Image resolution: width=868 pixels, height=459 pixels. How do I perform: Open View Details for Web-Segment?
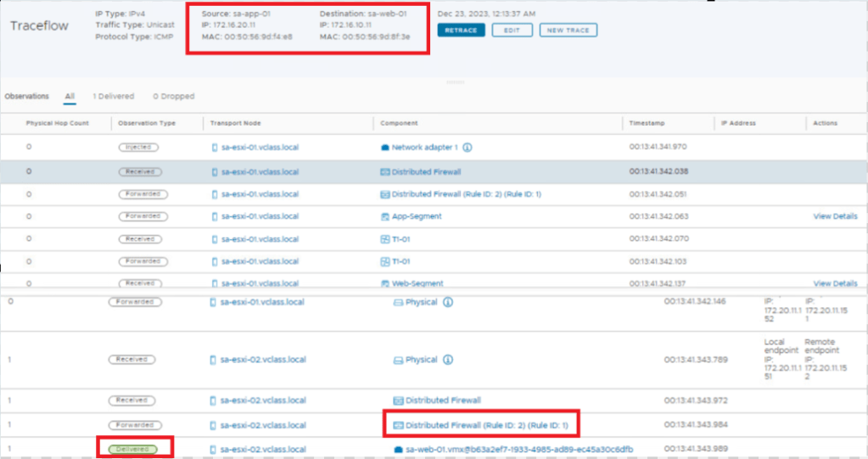click(835, 283)
